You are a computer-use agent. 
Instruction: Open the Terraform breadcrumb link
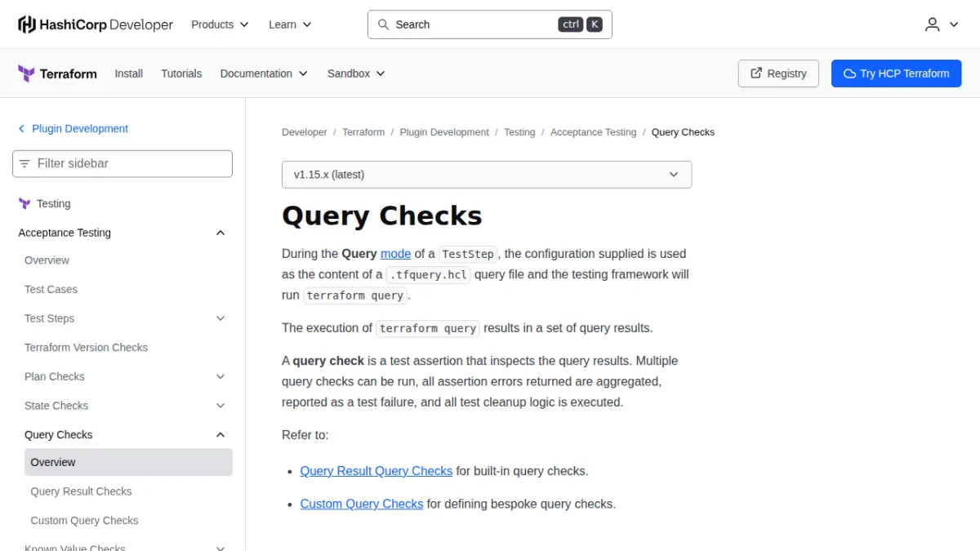pos(363,132)
